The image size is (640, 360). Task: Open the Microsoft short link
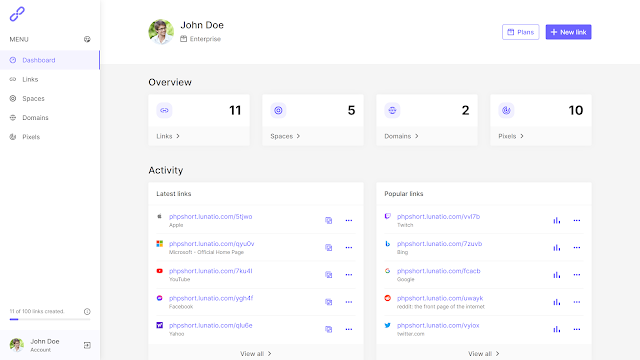211,244
